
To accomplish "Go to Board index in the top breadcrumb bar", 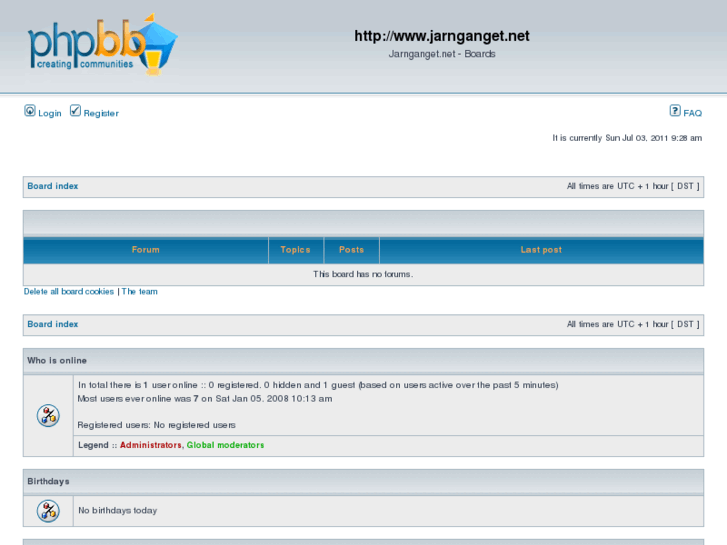I will 52,186.
